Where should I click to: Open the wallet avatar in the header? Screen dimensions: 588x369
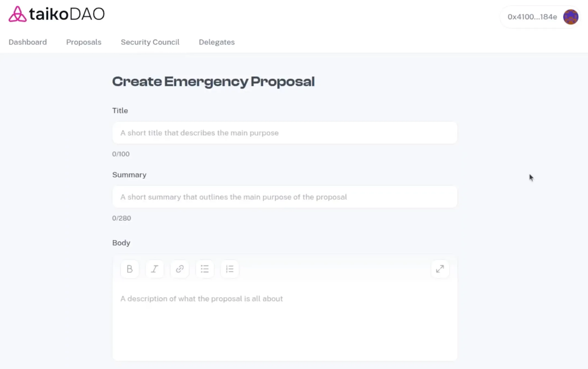571,17
